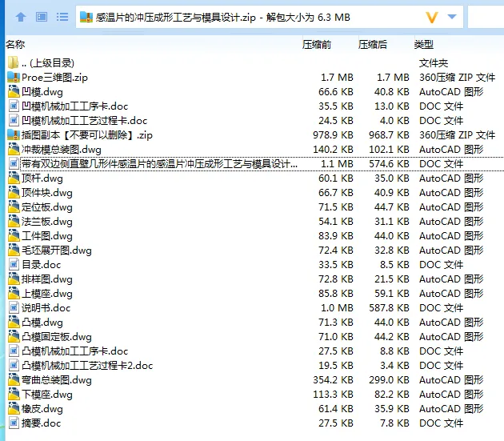Screen dimensions: 504x441
Task: Select 凸模机械加工工艺过程卡2.doc document icon
Action: coord(14,366)
